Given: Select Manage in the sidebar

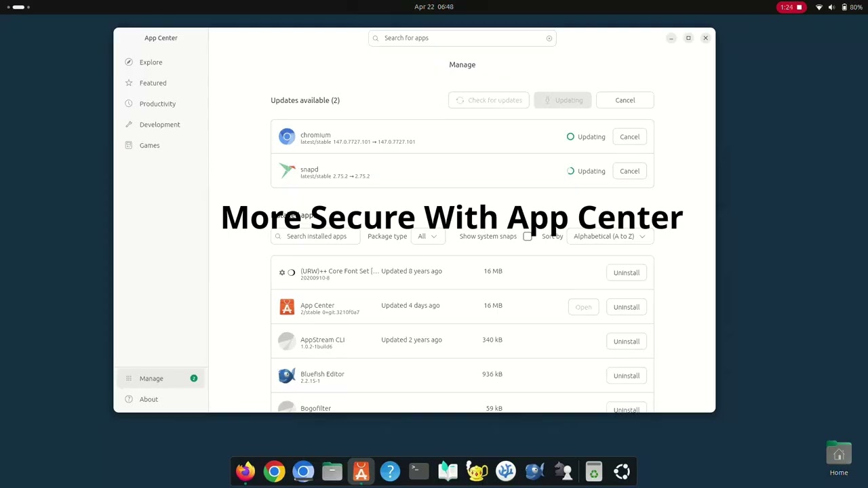Looking at the screenshot, I should (x=161, y=378).
